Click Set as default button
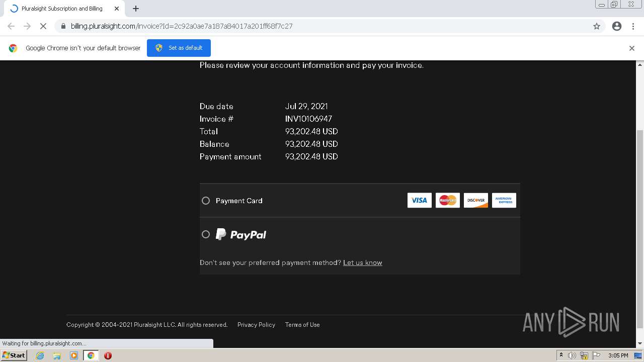The width and height of the screenshot is (644, 362). pyautogui.click(x=179, y=48)
